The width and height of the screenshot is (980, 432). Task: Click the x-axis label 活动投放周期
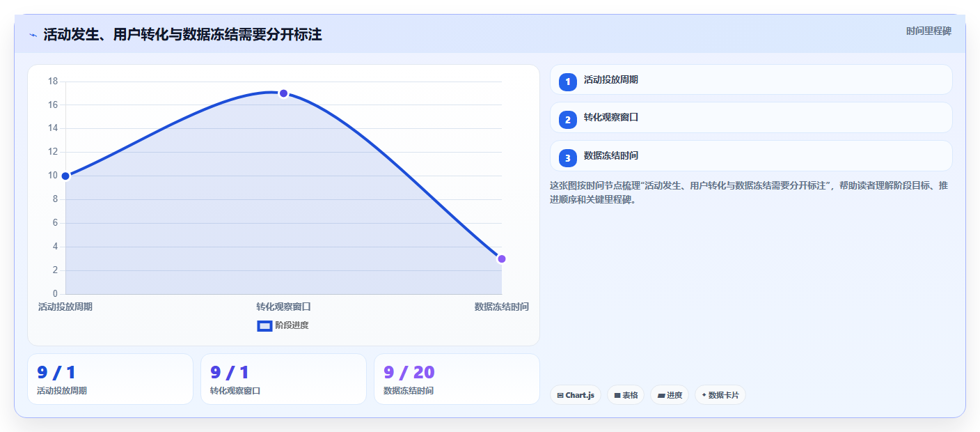point(65,307)
